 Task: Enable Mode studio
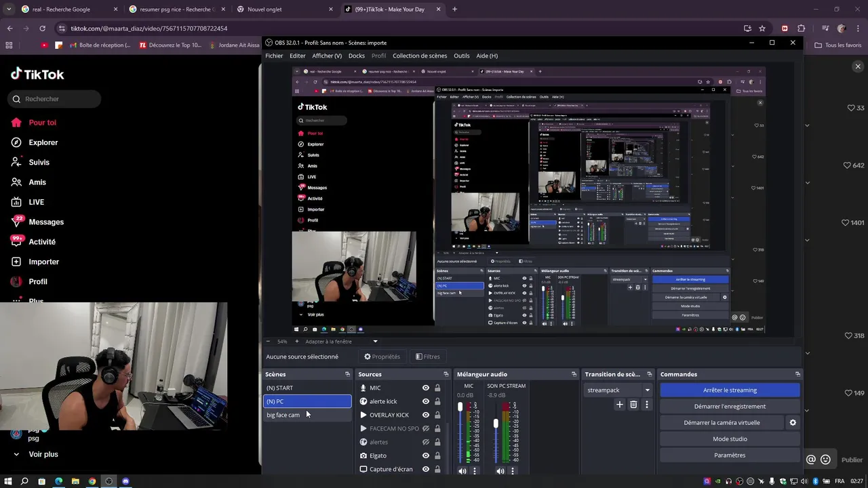pos(730,439)
